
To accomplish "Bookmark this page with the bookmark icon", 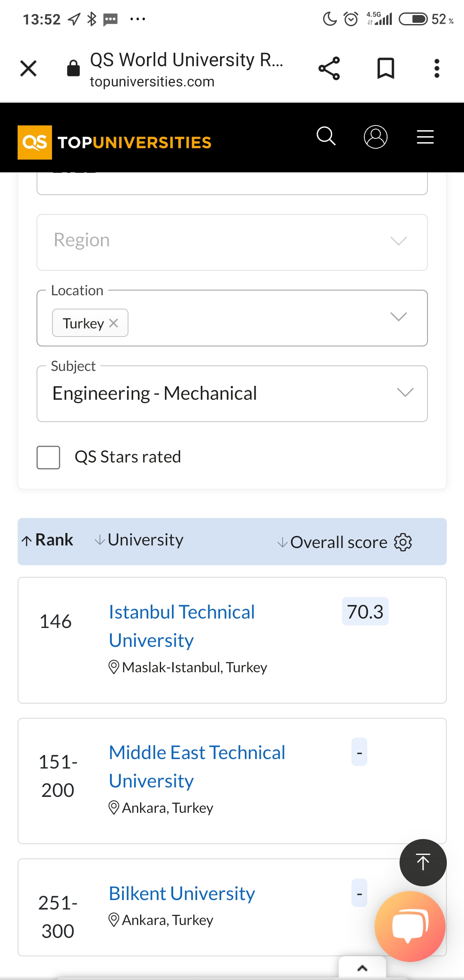I will [385, 68].
